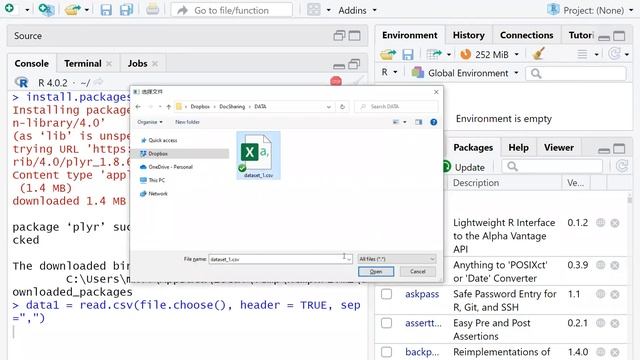
Task: Close the Terminal tab
Action: (x=109, y=64)
